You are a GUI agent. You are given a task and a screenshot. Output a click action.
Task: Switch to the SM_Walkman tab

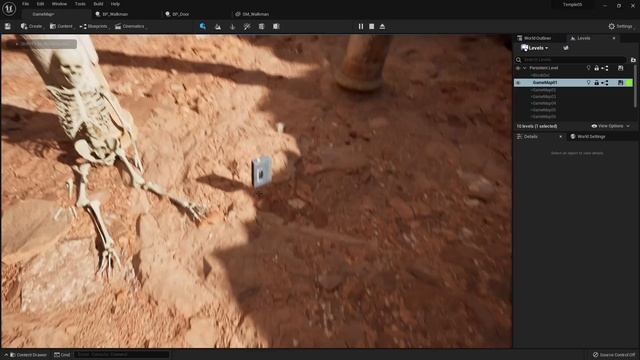click(x=252, y=14)
